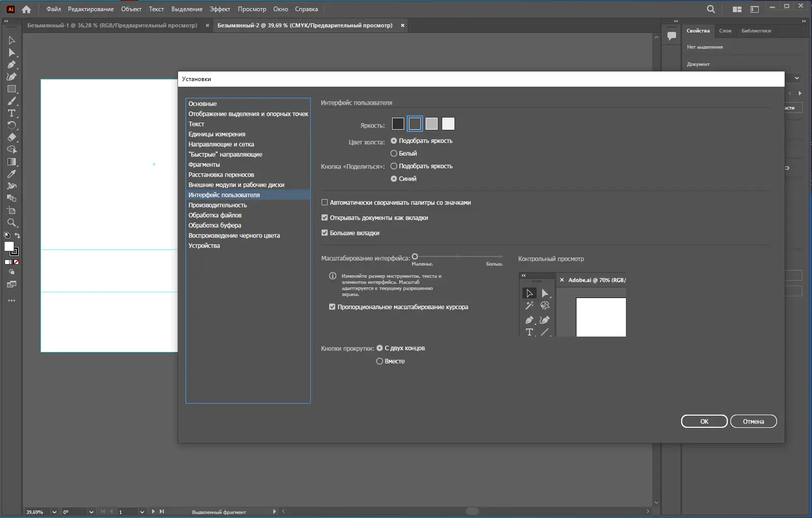This screenshot has height=518, width=812.
Task: Switch to the "Безымянный-1" document tab
Action: (112, 25)
